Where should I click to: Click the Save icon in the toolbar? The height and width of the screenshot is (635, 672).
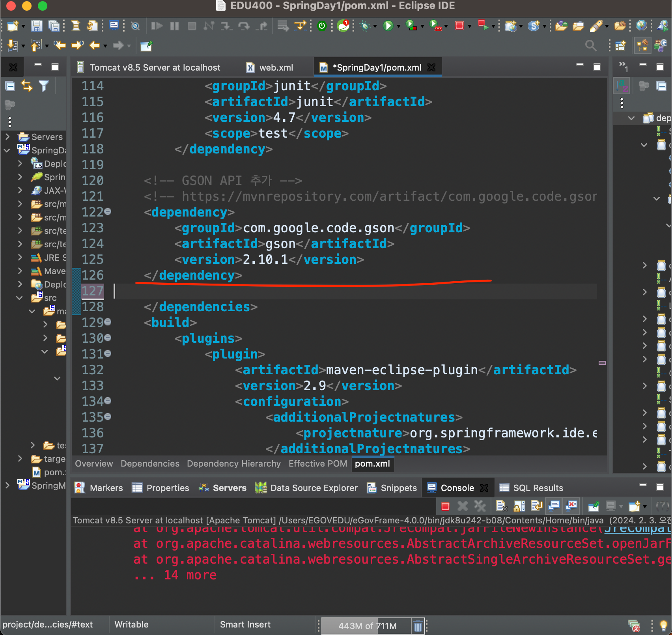pyautogui.click(x=36, y=26)
